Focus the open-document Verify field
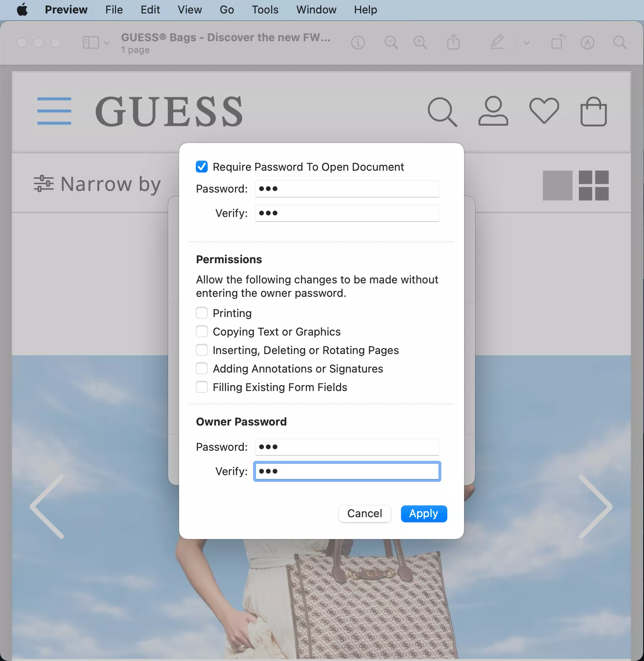Screen dimensions: 644x661 pos(347,213)
